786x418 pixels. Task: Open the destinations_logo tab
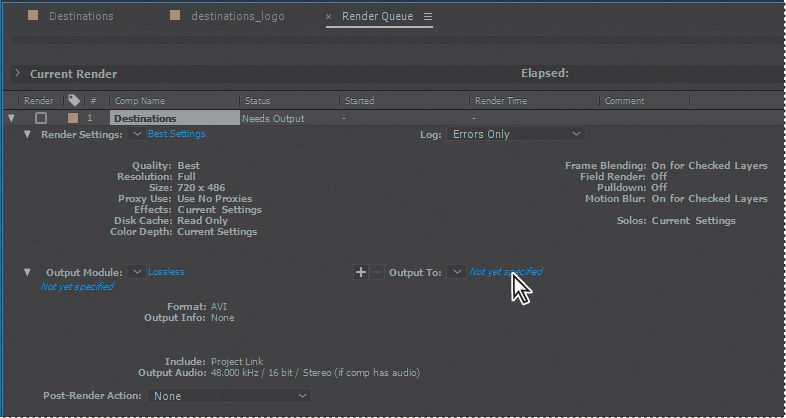[x=238, y=16]
